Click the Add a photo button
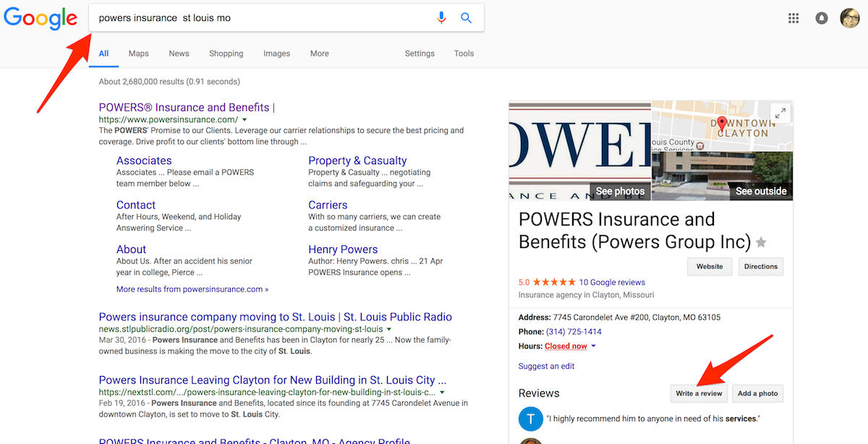 point(758,393)
